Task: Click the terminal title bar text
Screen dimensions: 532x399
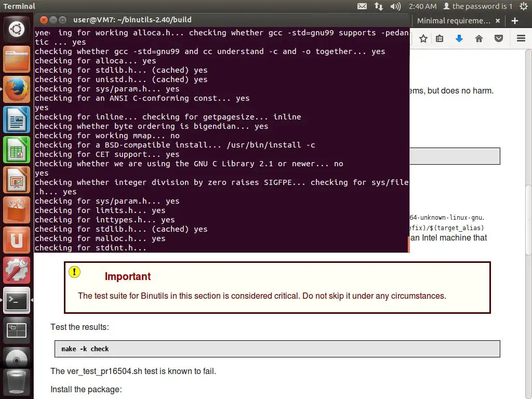Action: (132, 20)
